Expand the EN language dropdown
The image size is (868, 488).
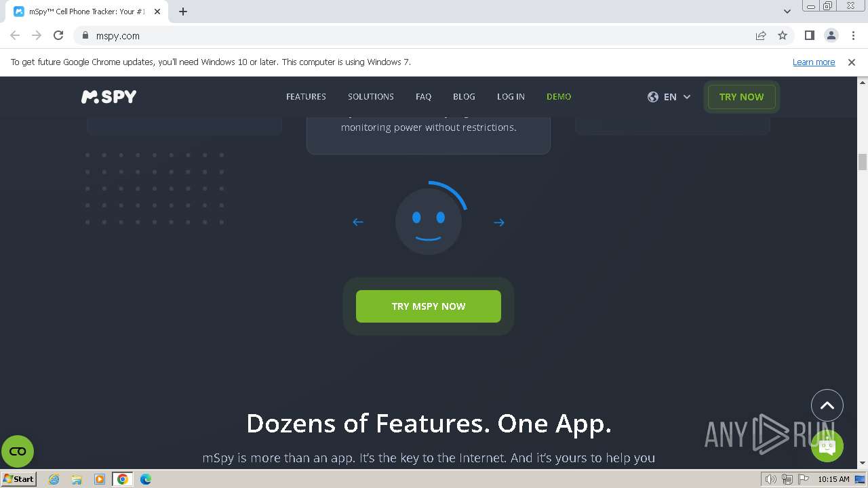click(669, 97)
